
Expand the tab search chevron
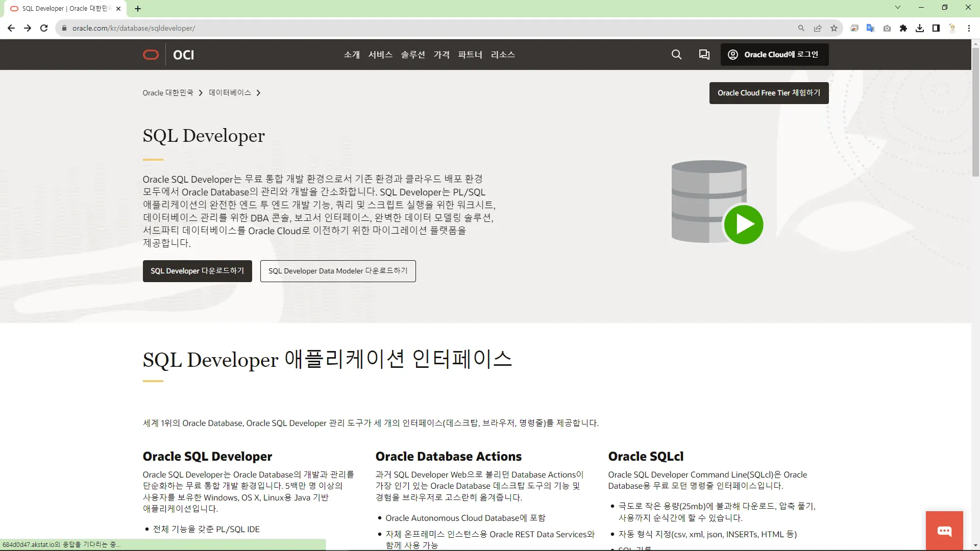[898, 8]
